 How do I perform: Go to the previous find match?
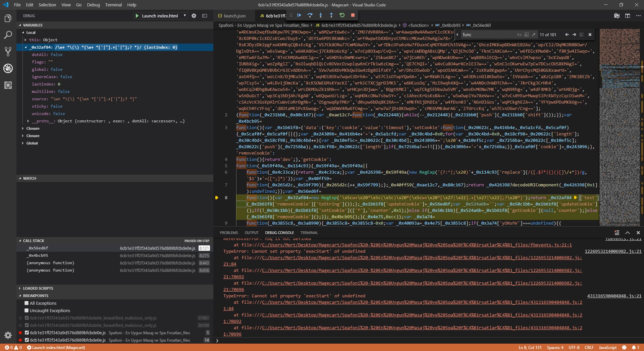pyautogui.click(x=567, y=35)
